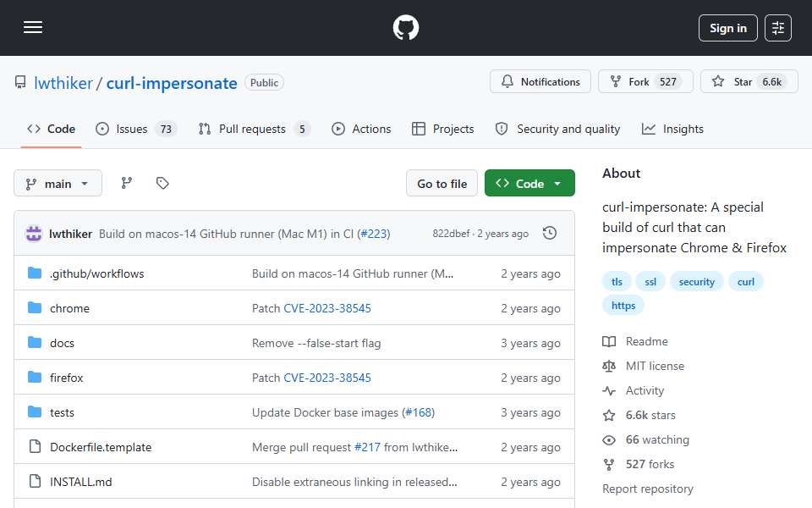
Task: Open the Projects tab
Action: (442, 129)
